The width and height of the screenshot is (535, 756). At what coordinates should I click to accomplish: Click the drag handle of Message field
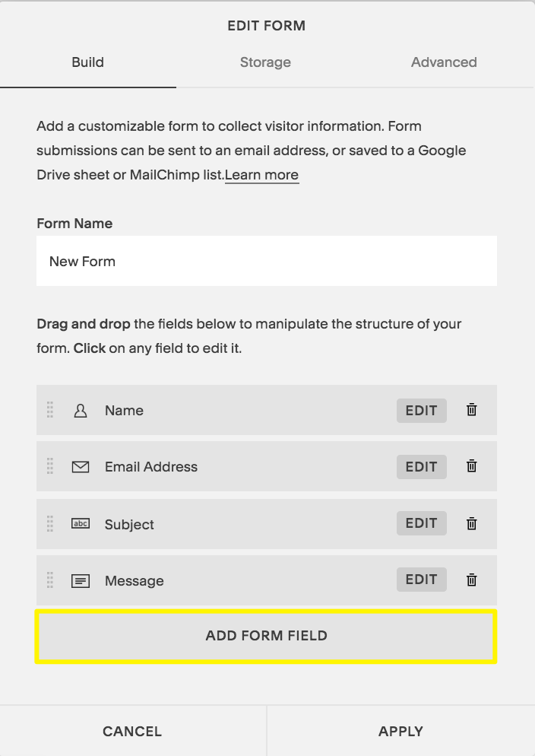point(50,580)
